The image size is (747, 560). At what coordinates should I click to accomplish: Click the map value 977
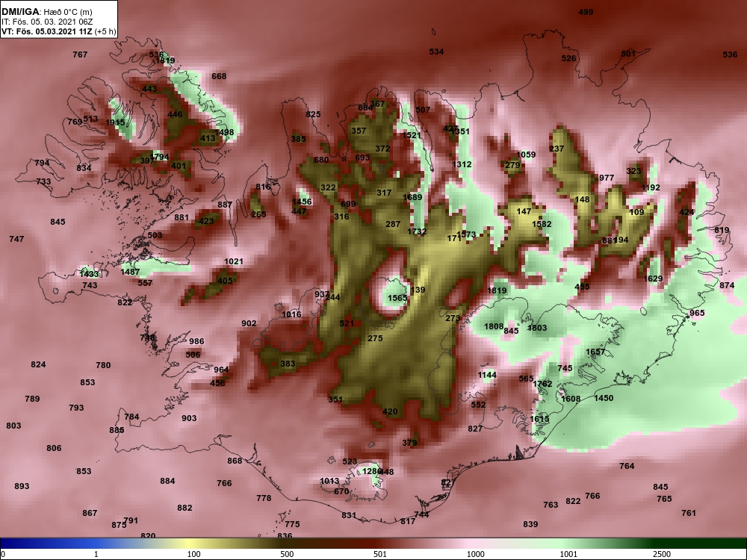[607, 178]
